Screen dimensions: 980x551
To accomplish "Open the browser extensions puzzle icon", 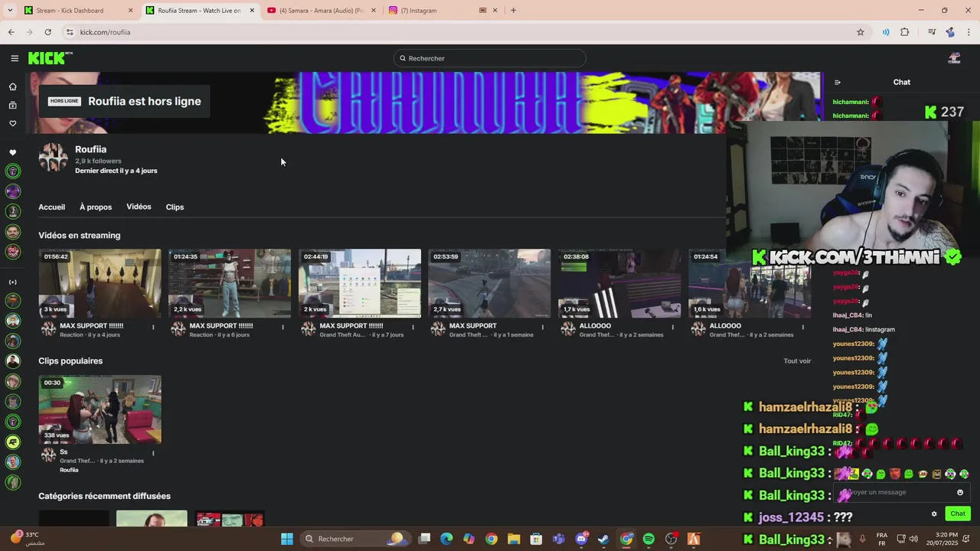I will [905, 32].
